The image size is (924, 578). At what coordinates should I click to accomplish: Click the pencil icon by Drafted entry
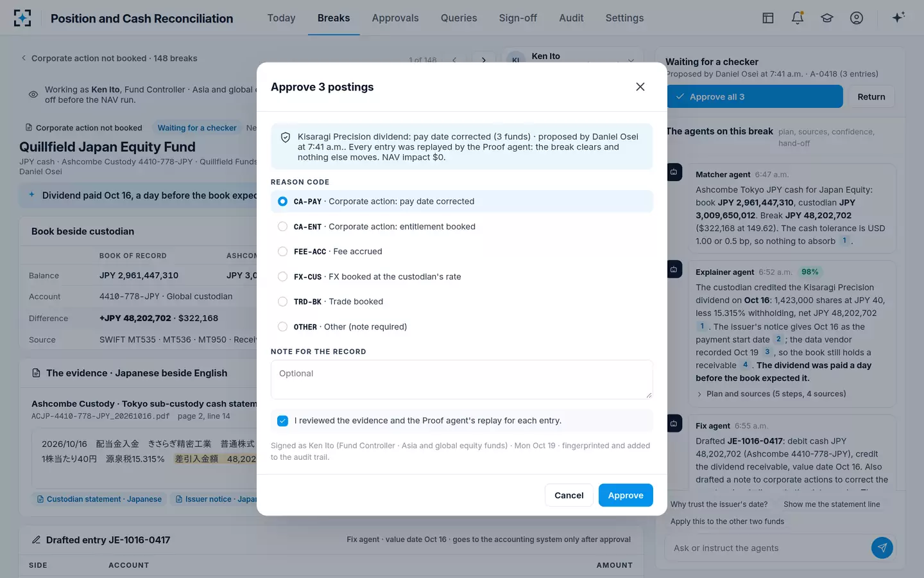[37, 540]
